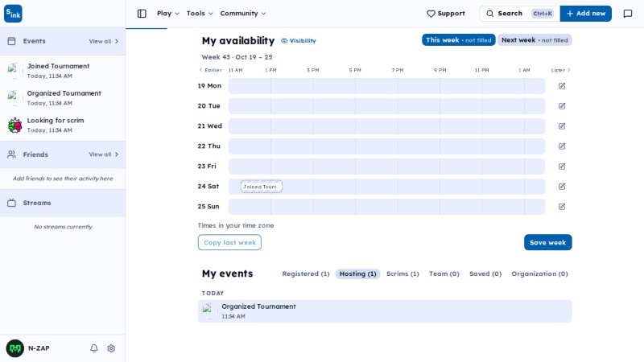This screenshot has height=362, width=644.
Task: View all Friends
Action: click(x=104, y=154)
